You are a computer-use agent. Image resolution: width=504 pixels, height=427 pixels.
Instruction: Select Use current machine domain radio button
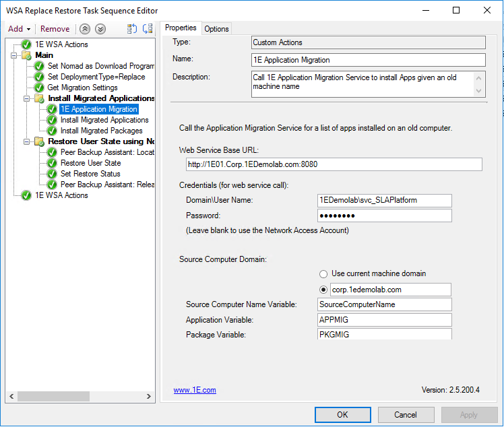pyautogui.click(x=323, y=273)
